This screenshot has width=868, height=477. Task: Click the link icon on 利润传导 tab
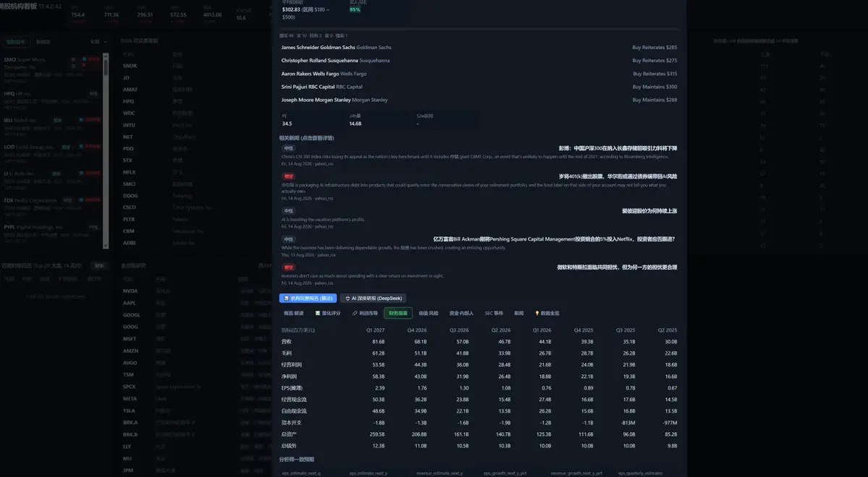tap(355, 314)
